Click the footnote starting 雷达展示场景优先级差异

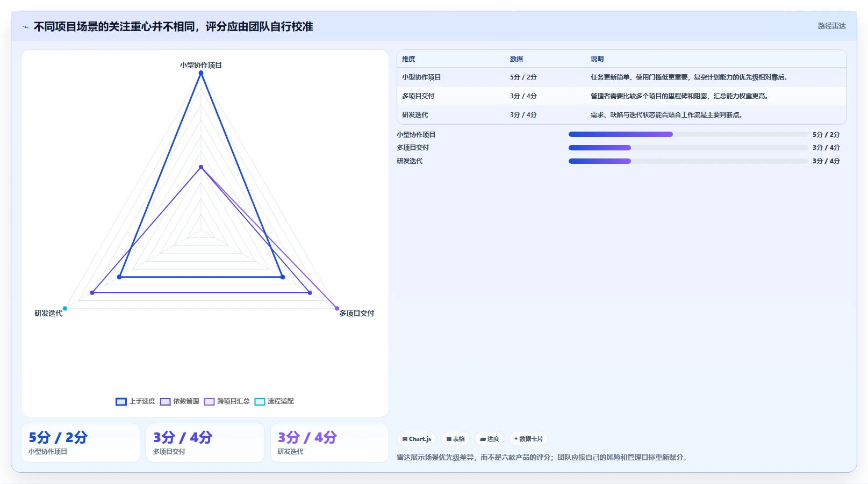coord(543,458)
